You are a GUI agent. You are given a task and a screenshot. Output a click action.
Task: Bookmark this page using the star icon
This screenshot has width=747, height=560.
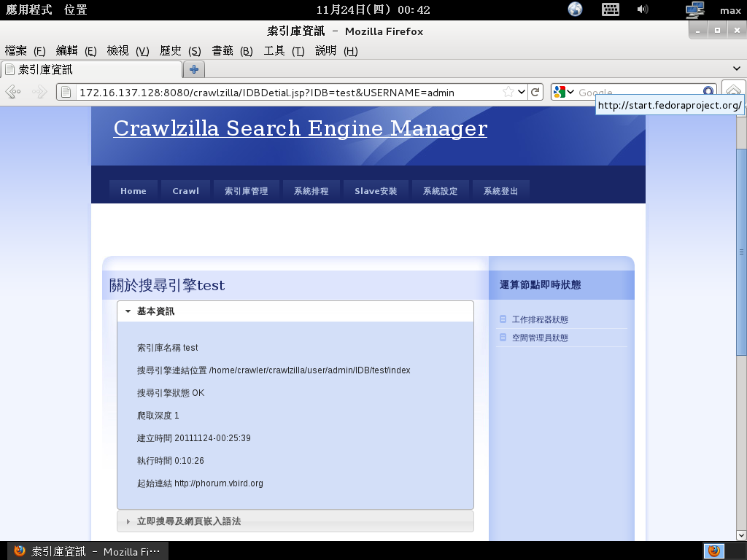(x=508, y=92)
